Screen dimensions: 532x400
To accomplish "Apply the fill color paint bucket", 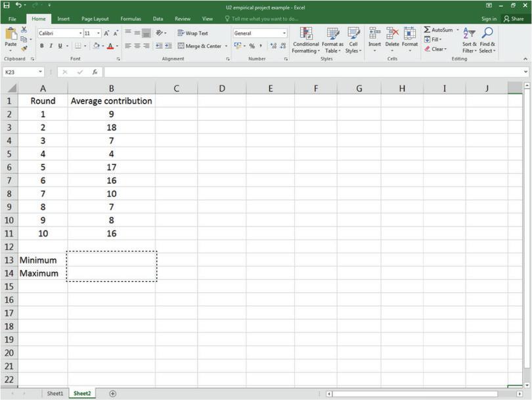I will point(97,46).
